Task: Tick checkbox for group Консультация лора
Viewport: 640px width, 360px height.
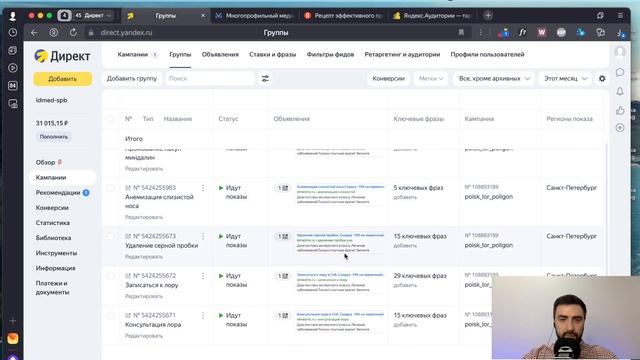Action: (x=110, y=316)
